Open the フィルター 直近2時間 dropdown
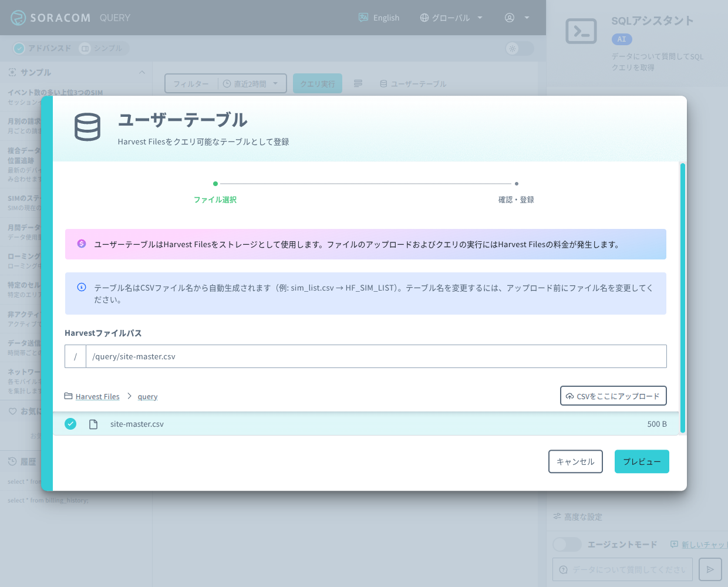The height and width of the screenshot is (587, 728). point(225,83)
